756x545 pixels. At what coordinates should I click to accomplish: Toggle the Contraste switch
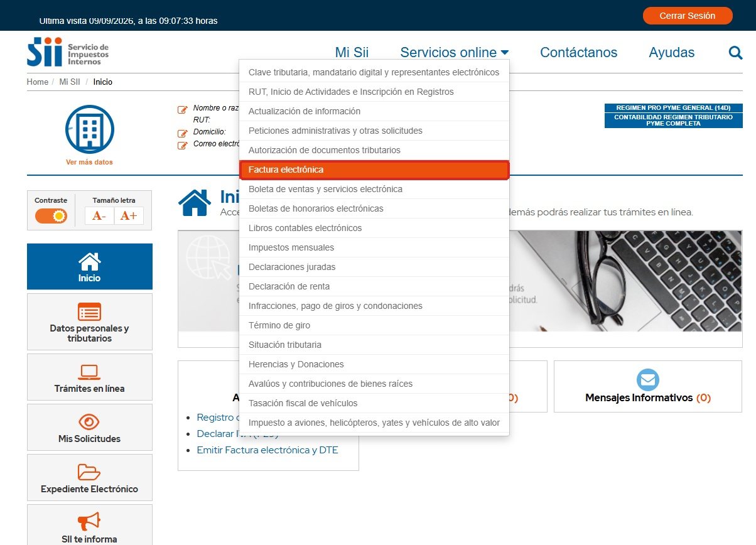point(51,217)
